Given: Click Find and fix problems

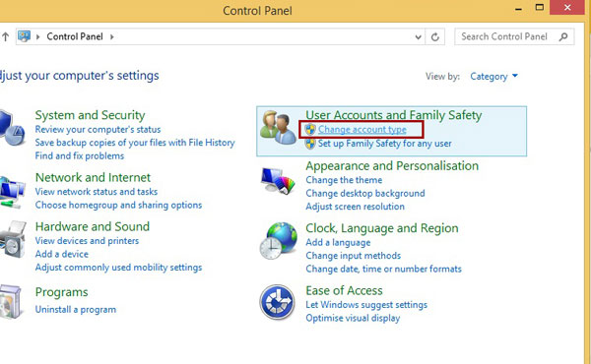Looking at the screenshot, I should click(x=80, y=155).
